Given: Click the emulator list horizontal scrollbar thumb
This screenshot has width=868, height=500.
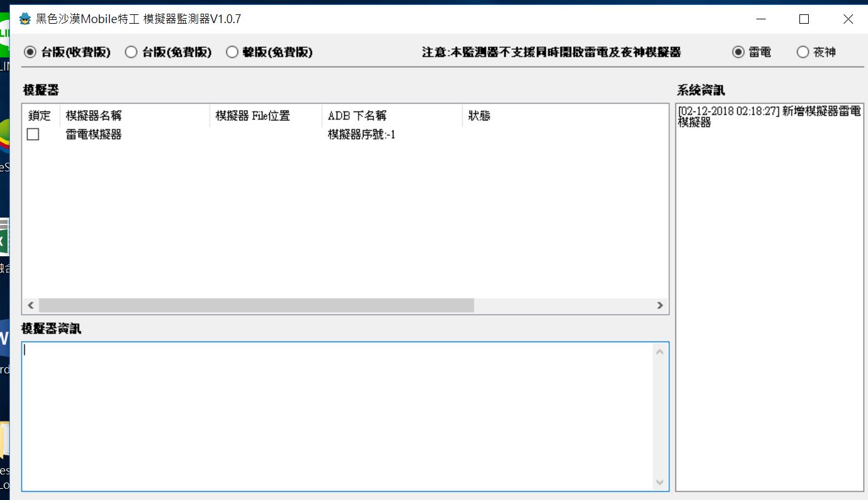Looking at the screenshot, I should [x=256, y=305].
